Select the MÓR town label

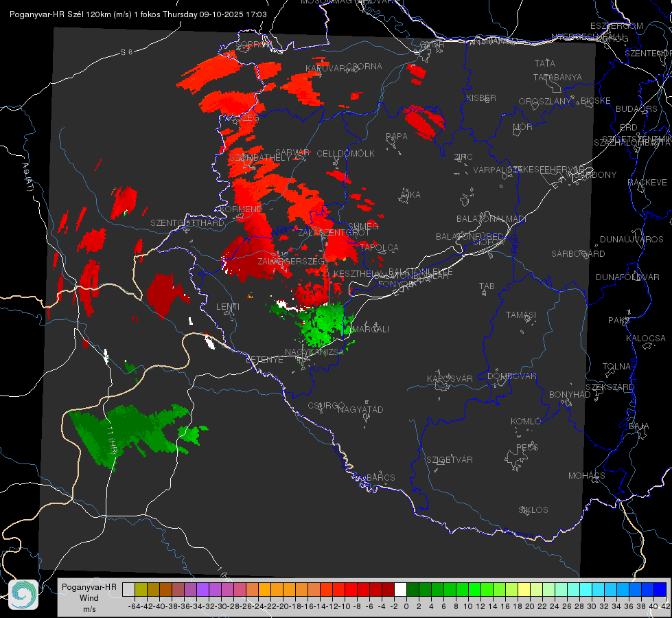(523, 126)
